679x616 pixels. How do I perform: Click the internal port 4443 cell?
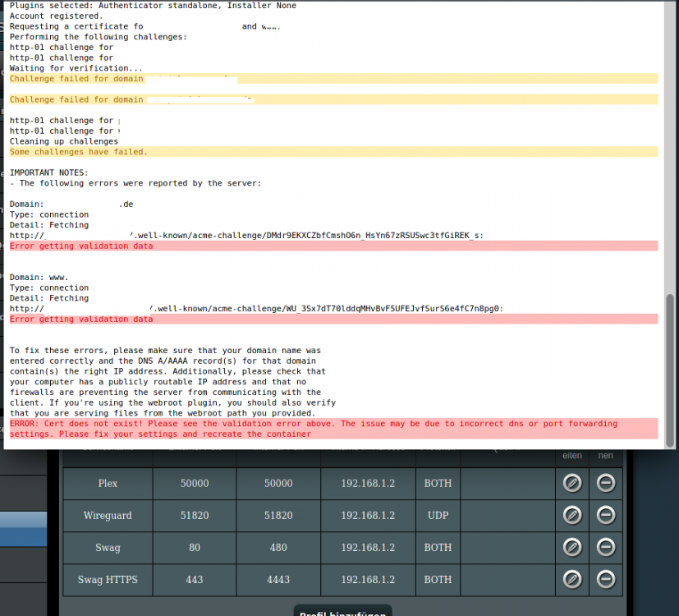pyautogui.click(x=278, y=580)
